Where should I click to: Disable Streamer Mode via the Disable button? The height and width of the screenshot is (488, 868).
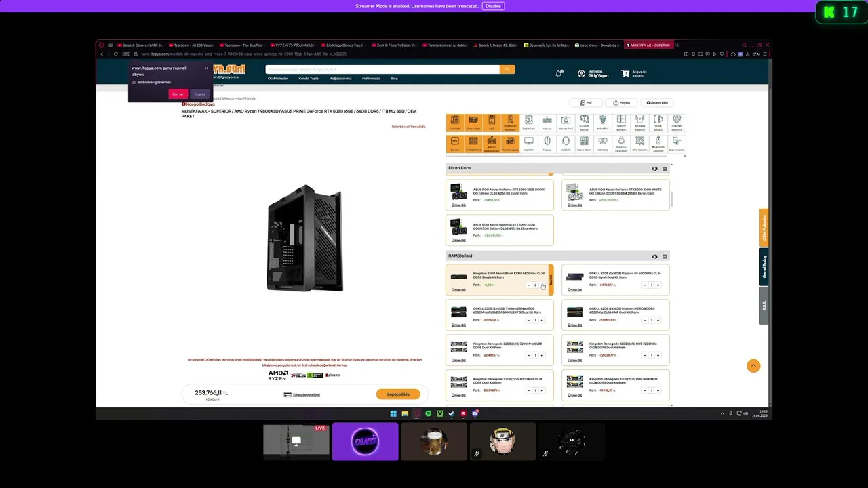tap(493, 6)
